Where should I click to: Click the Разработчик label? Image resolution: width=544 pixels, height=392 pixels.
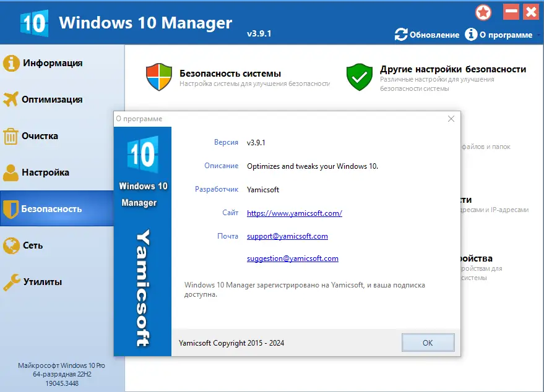[217, 189]
